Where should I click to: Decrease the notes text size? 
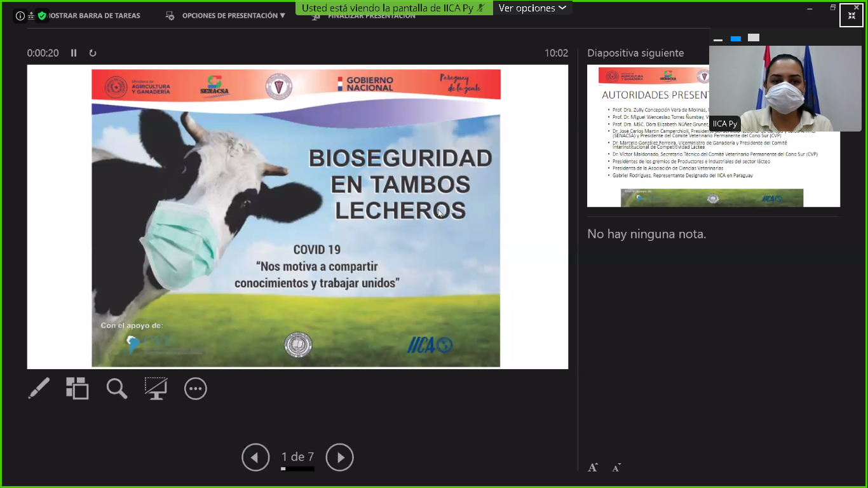(616, 468)
